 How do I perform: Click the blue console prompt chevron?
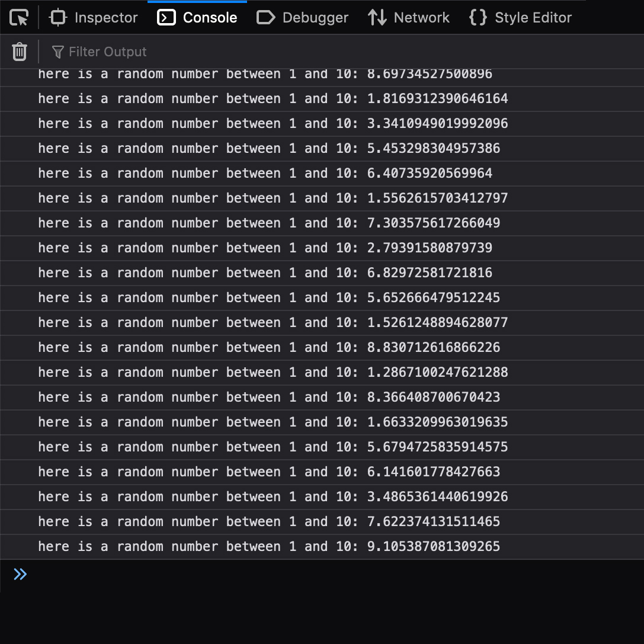(x=20, y=573)
